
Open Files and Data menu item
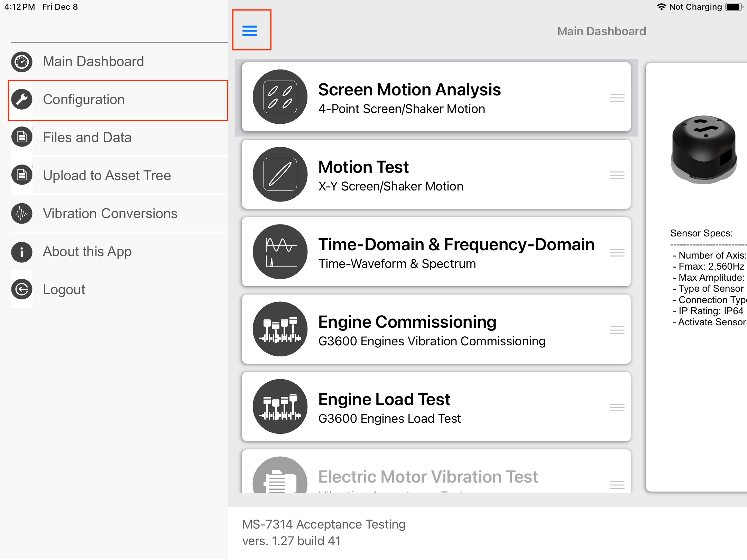(87, 138)
